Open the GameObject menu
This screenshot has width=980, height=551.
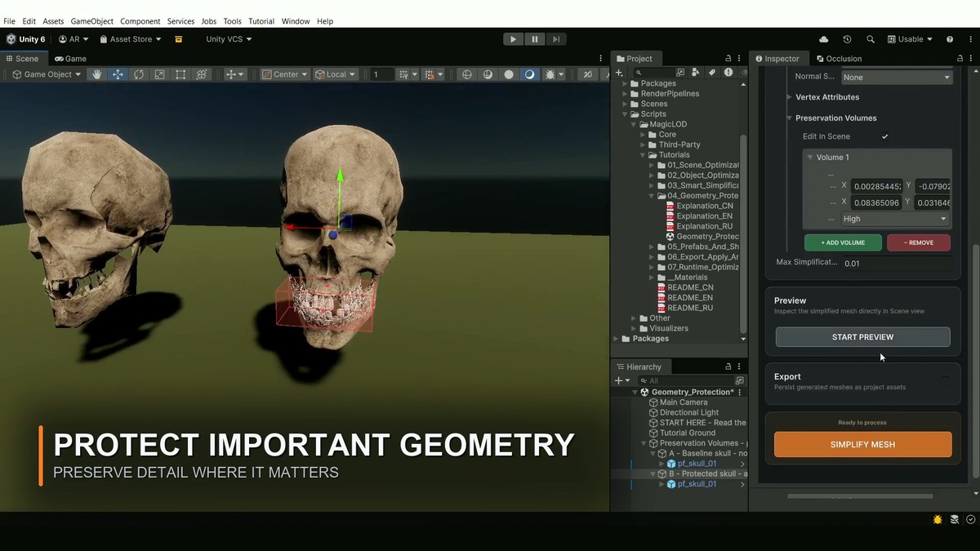point(91,21)
